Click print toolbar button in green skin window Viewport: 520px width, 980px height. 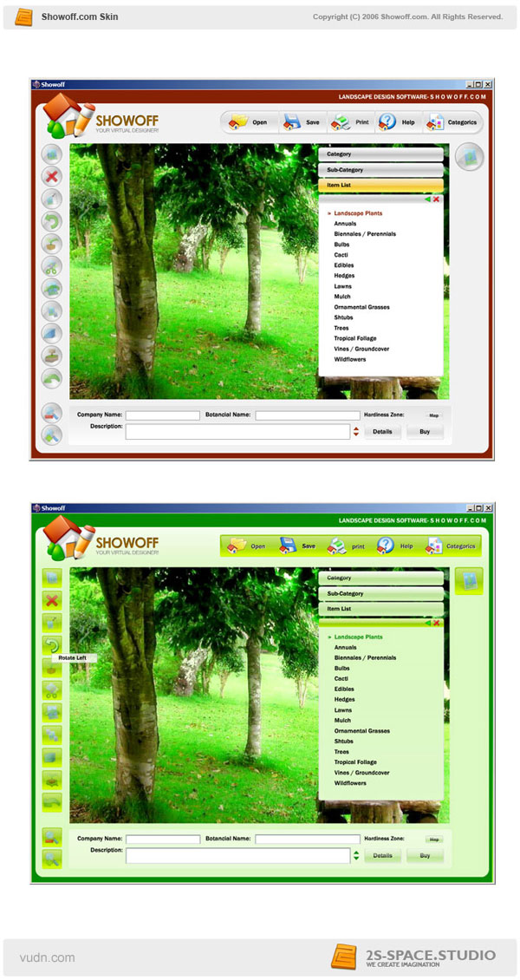(348, 546)
